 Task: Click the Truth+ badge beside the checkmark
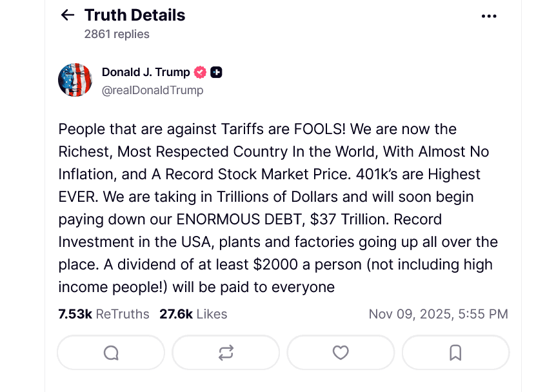coord(217,72)
